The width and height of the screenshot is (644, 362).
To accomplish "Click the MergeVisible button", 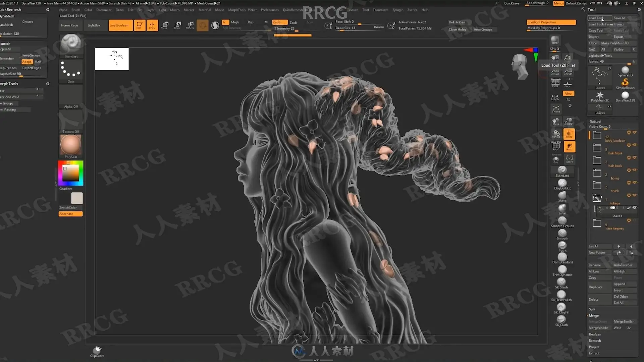I will [x=598, y=328].
